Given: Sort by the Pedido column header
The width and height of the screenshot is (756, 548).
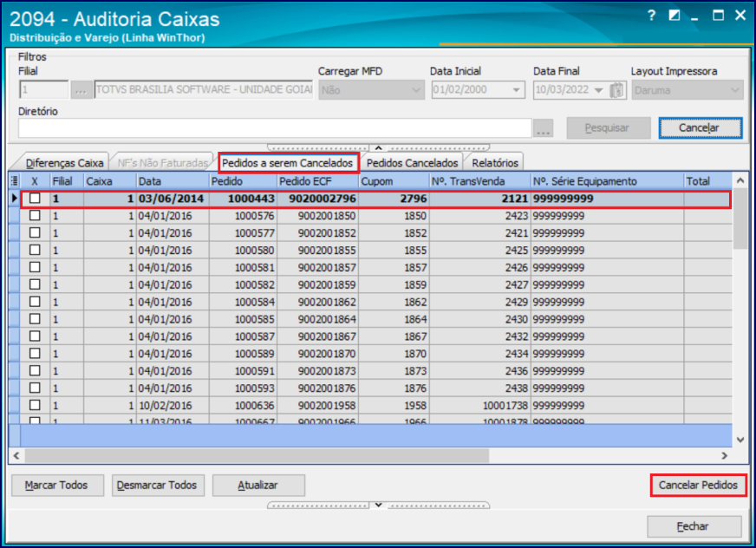Looking at the screenshot, I should (243, 181).
